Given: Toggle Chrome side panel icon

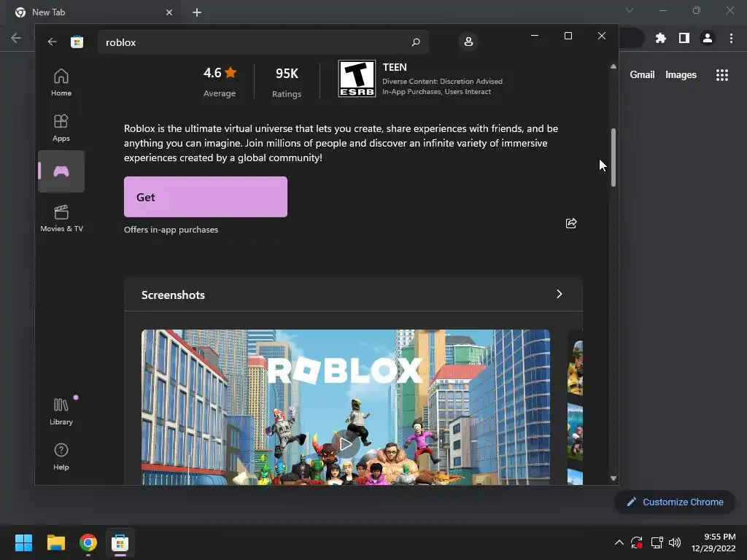Looking at the screenshot, I should coord(684,38).
